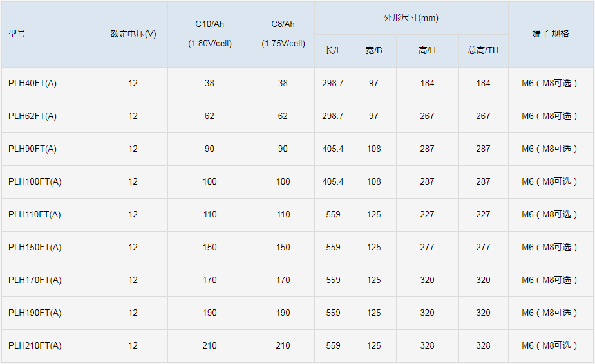Click the 型号 column header

tap(17, 34)
